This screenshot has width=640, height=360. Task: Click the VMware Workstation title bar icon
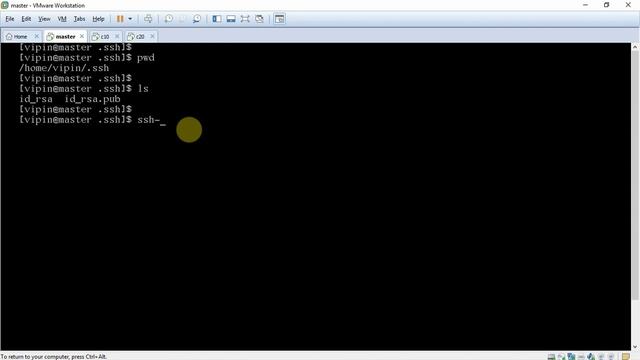(x=5, y=5)
